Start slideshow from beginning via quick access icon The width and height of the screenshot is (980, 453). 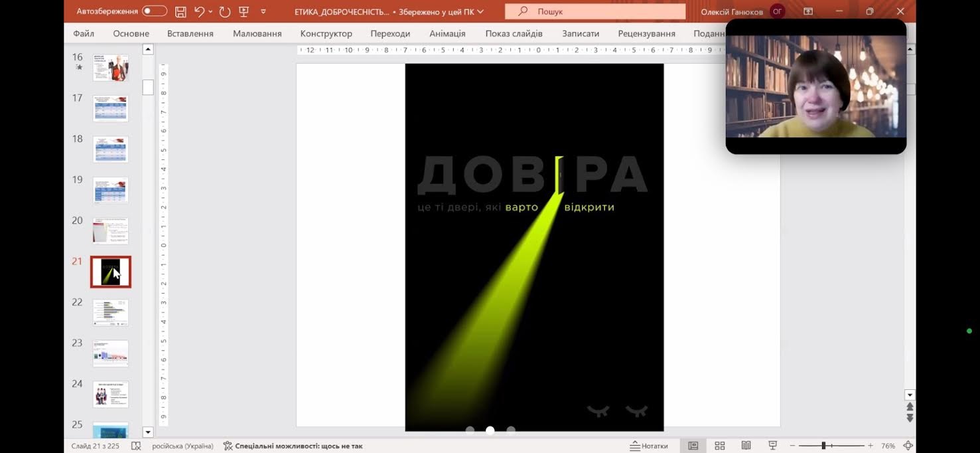(244, 11)
